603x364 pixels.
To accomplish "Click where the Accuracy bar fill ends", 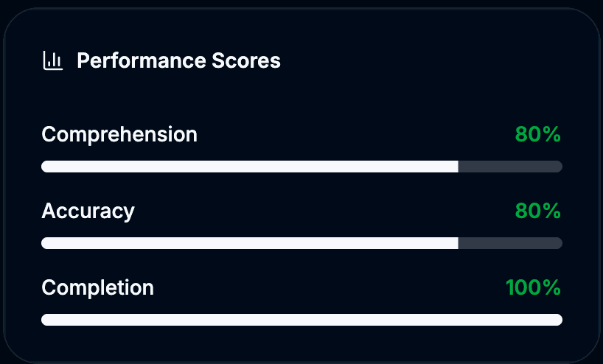I will pos(458,243).
